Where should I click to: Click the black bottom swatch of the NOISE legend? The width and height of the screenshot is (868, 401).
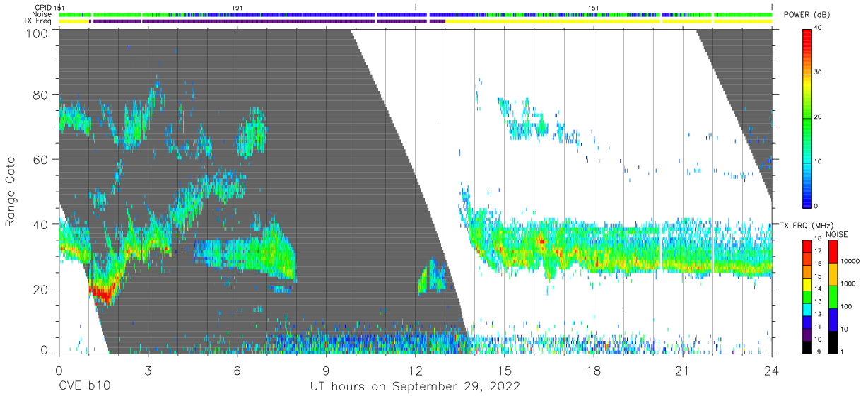coord(833,342)
